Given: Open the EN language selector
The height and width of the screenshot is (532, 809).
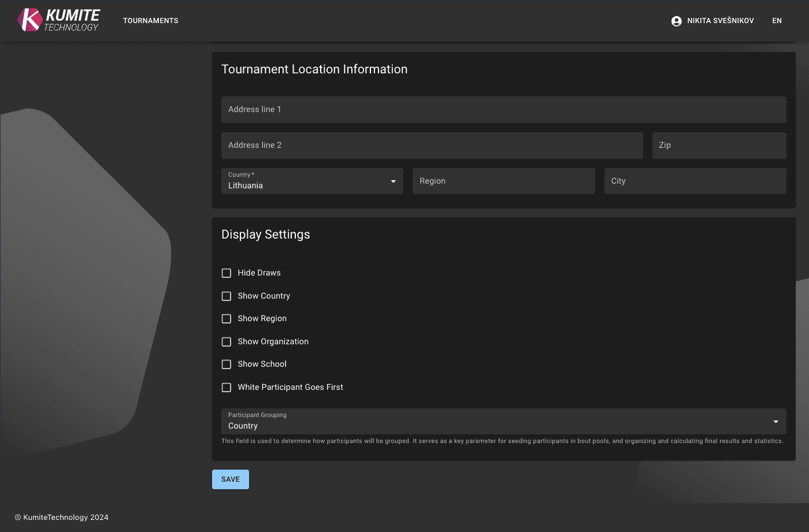Looking at the screenshot, I should click(x=777, y=20).
